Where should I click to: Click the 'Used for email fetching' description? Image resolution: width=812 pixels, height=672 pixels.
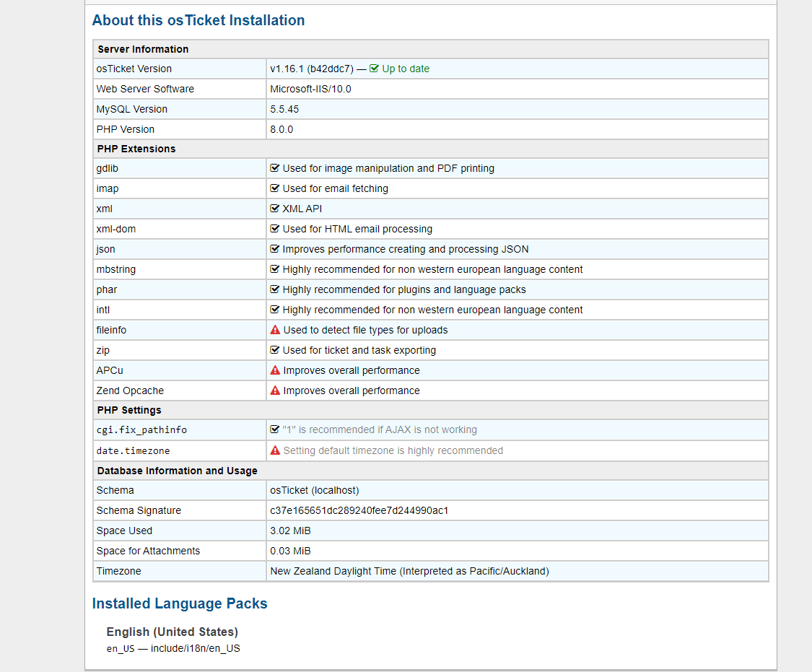coord(336,188)
